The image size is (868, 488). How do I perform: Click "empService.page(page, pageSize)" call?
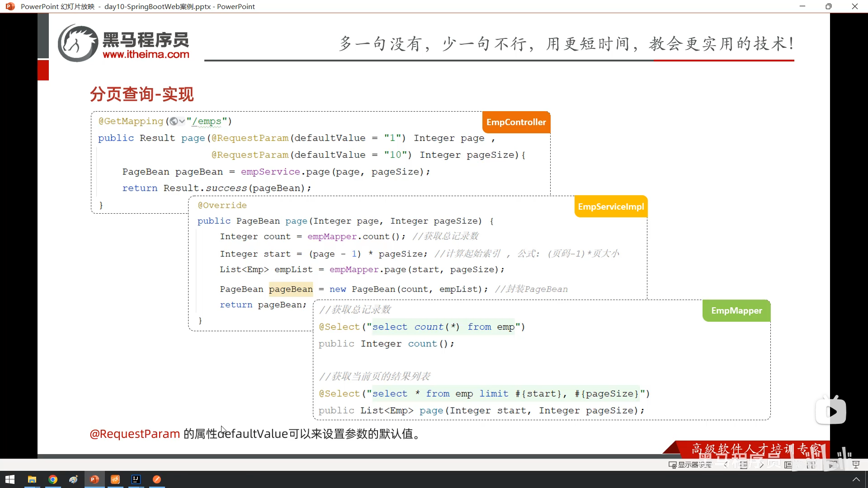tap(332, 172)
